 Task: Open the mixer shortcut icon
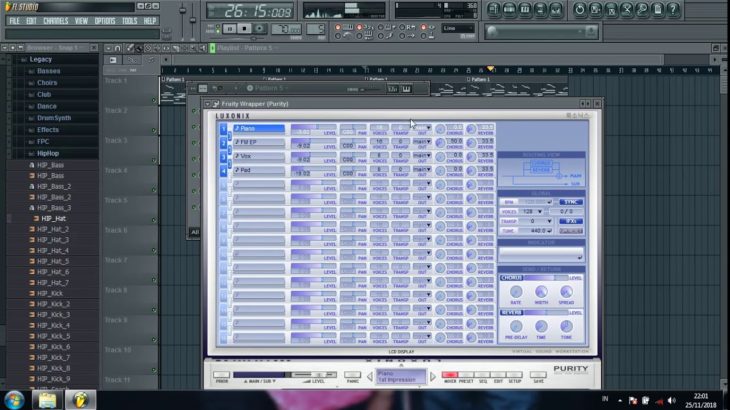(555, 9)
